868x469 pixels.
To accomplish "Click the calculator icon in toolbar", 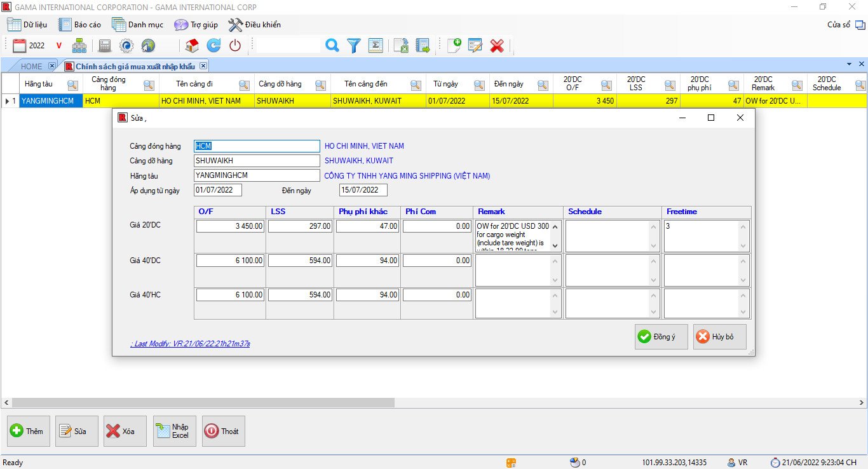I will point(105,45).
